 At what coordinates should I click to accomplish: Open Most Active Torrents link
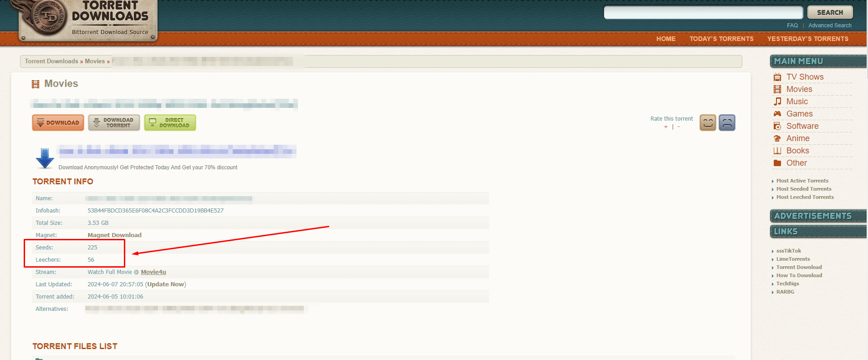tap(802, 181)
